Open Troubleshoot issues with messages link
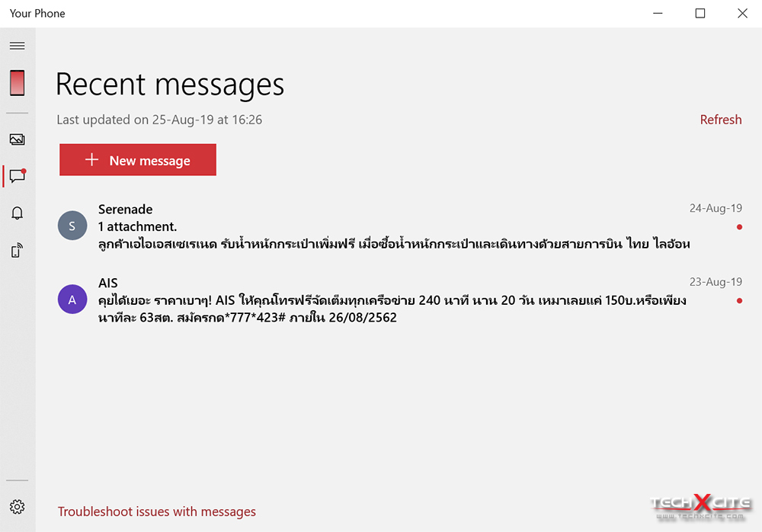762x532 pixels. click(x=156, y=511)
